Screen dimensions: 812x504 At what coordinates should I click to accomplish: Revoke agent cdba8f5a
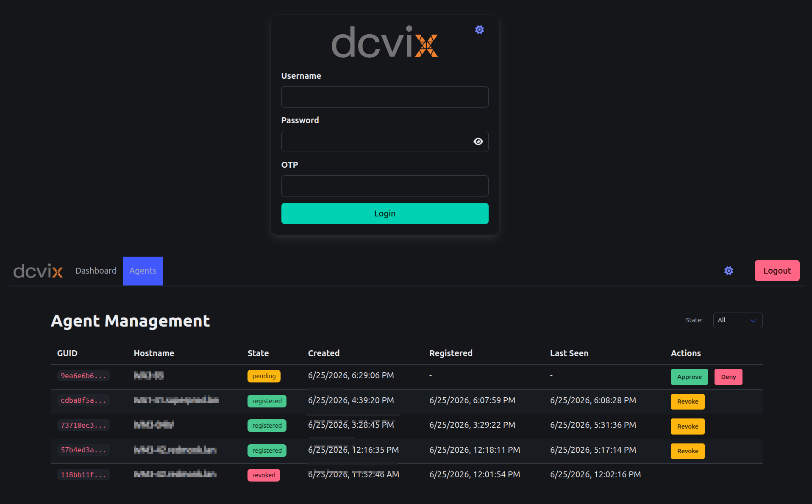tap(687, 402)
